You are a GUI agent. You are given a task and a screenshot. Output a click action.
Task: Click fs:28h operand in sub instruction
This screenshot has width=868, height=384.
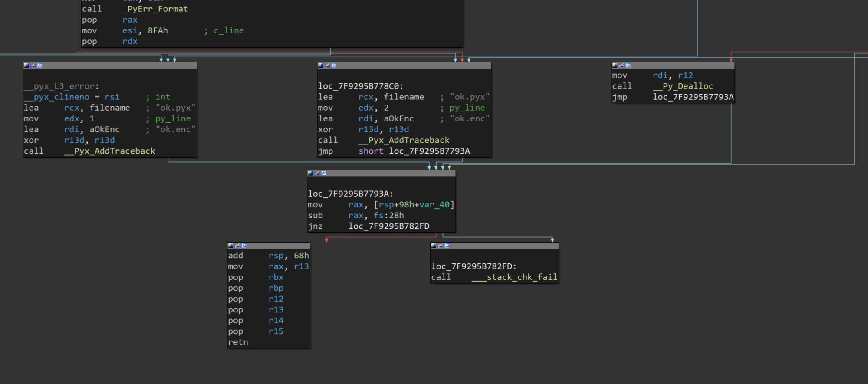pos(389,216)
